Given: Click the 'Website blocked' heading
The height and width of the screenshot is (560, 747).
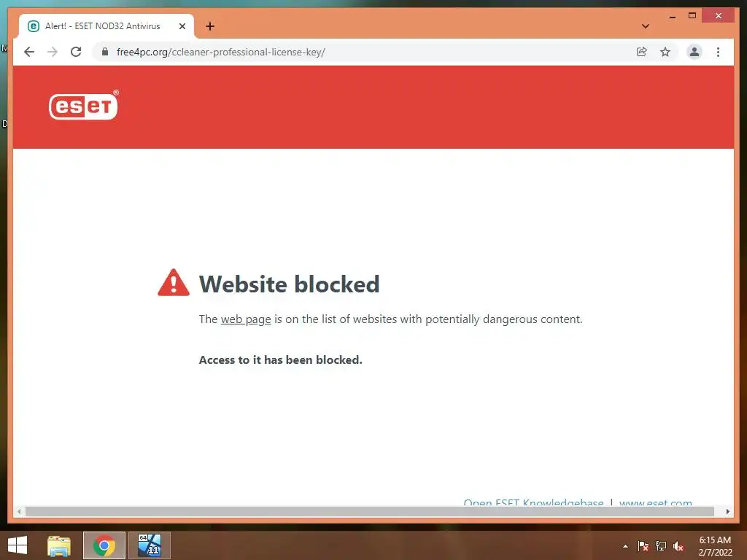Looking at the screenshot, I should tap(289, 284).
